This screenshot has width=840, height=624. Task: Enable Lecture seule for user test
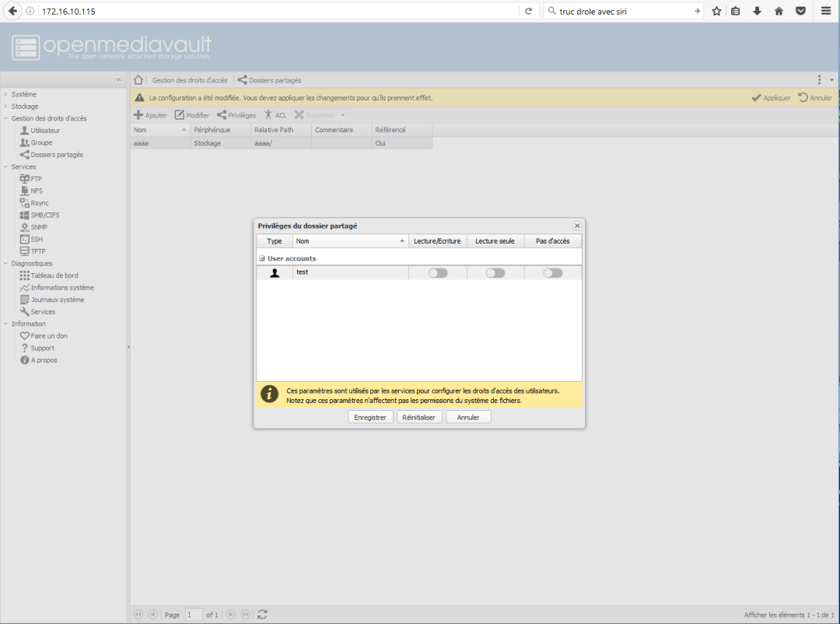point(495,272)
